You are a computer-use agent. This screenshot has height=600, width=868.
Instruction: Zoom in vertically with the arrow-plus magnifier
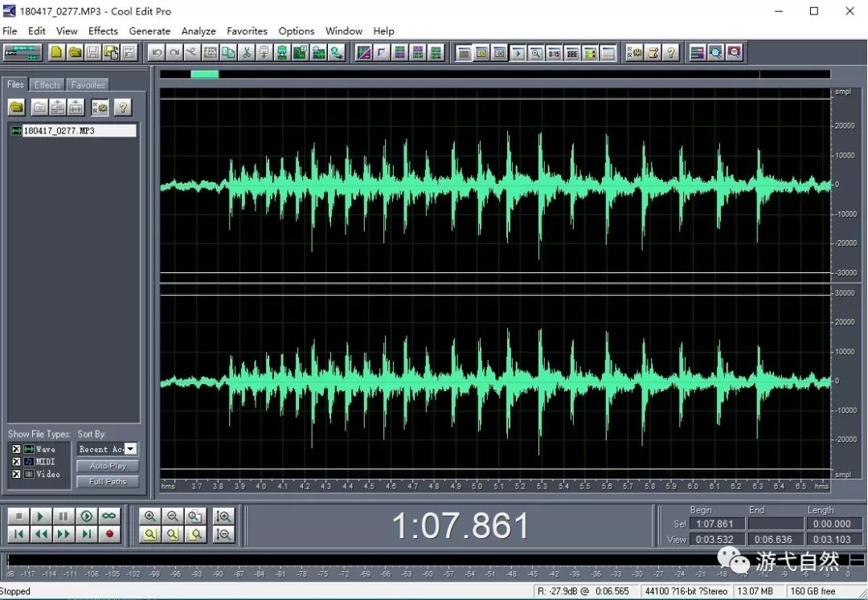point(223,516)
